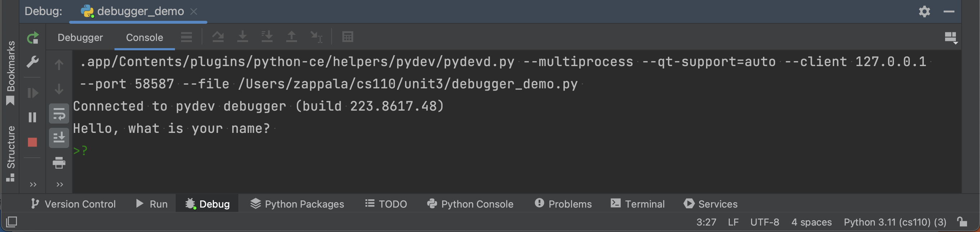The height and width of the screenshot is (232, 980).
Task: Click the UTF-8 encoding indicator
Action: 764,222
